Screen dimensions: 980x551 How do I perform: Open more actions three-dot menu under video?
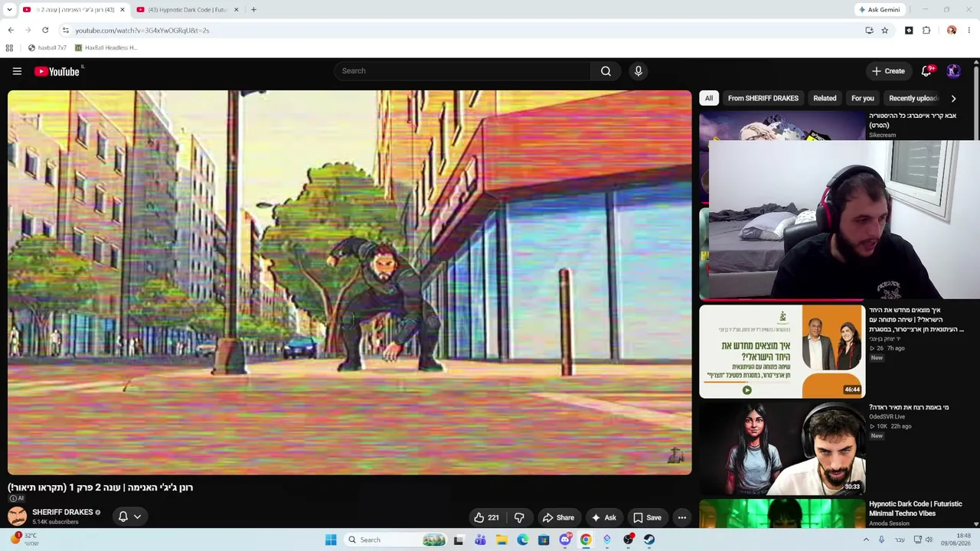tap(681, 517)
